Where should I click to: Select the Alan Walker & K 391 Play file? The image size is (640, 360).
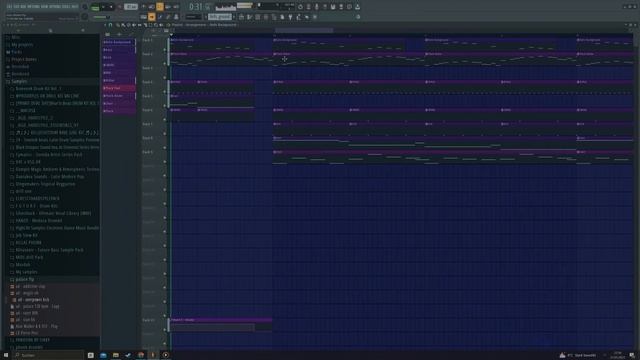pyautogui.click(x=36, y=326)
